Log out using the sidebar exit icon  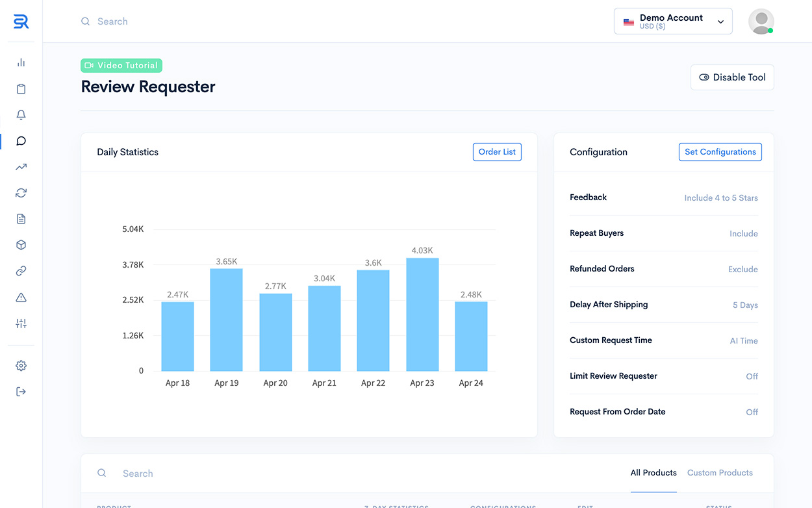point(21,391)
